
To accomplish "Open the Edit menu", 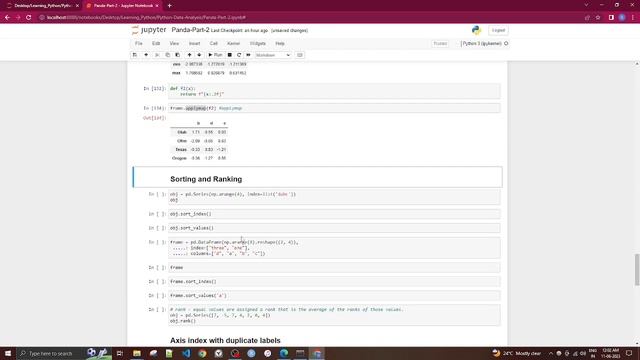I will click(x=156, y=43).
